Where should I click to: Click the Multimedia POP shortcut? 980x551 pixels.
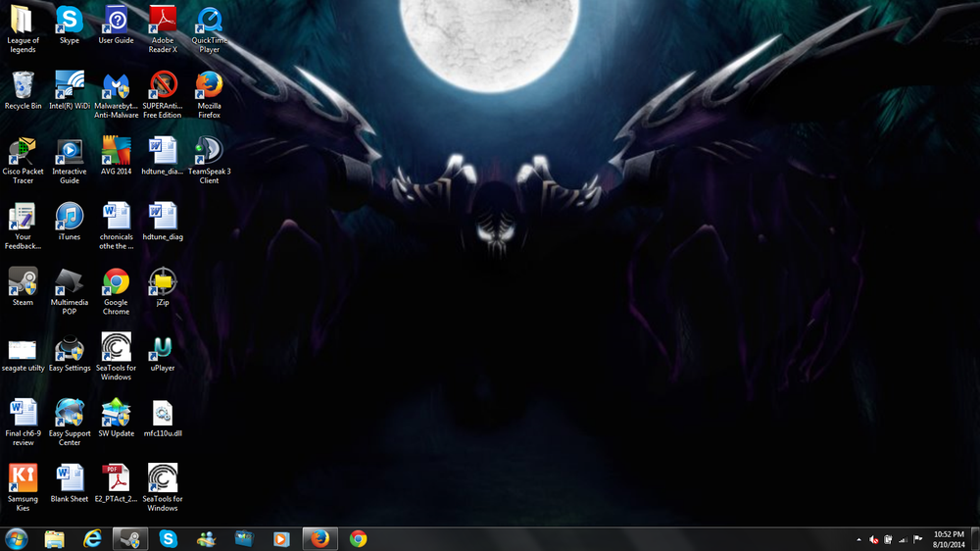70,292
